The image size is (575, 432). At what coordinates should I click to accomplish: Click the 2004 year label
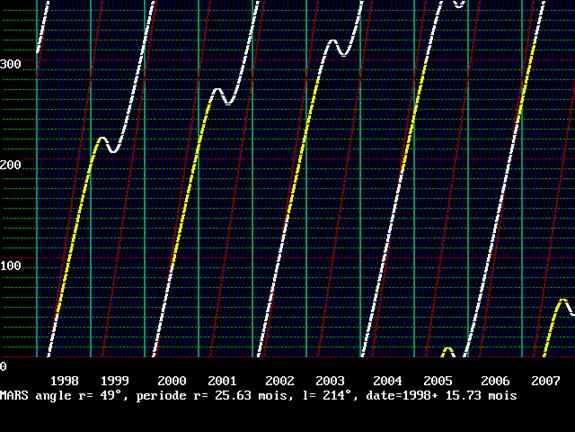pyautogui.click(x=388, y=381)
